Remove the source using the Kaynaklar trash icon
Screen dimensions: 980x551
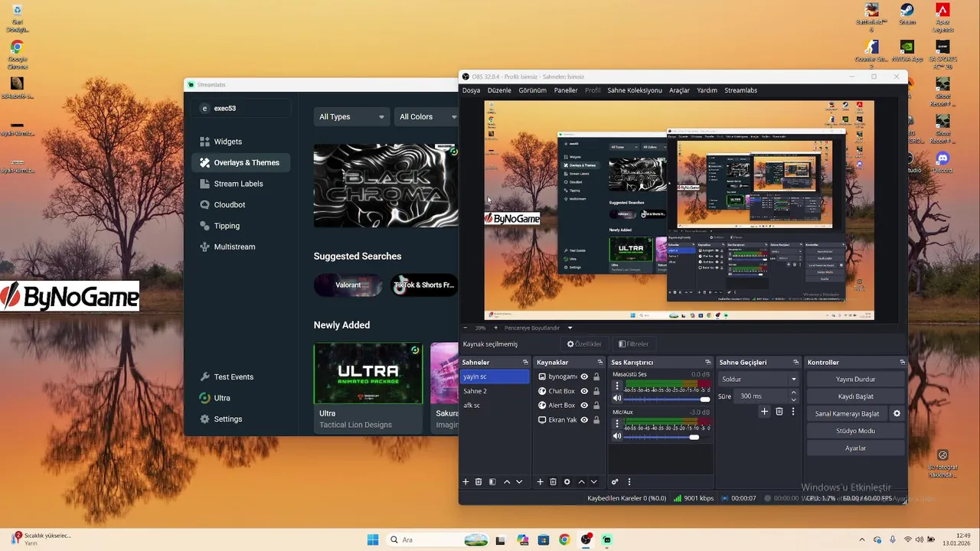click(x=553, y=482)
